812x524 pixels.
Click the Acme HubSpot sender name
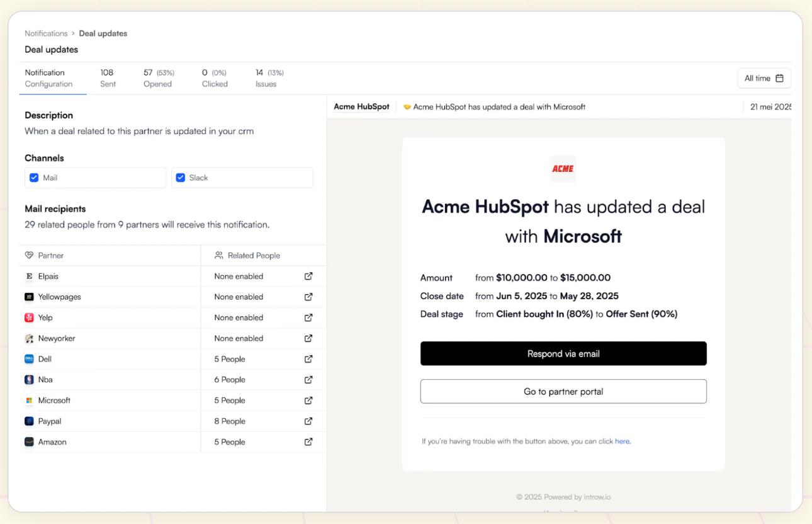point(361,107)
